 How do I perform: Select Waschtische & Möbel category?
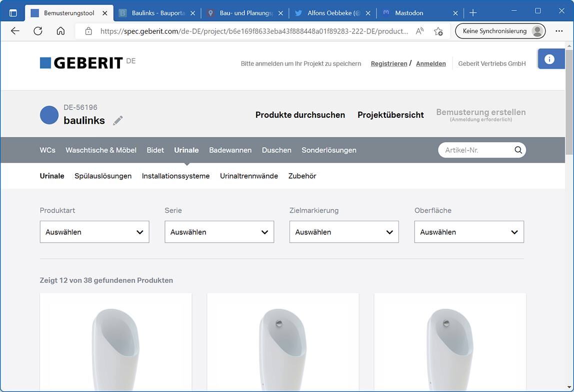click(x=101, y=150)
